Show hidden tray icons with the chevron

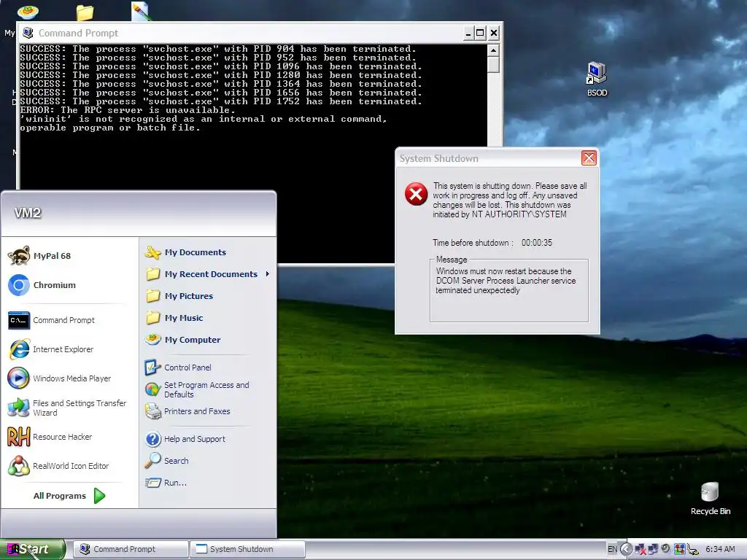626,549
